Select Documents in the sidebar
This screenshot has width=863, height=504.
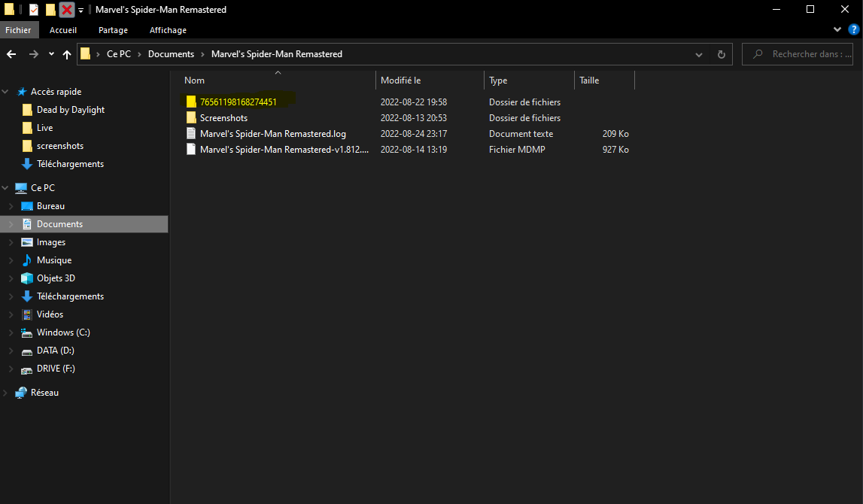(59, 224)
